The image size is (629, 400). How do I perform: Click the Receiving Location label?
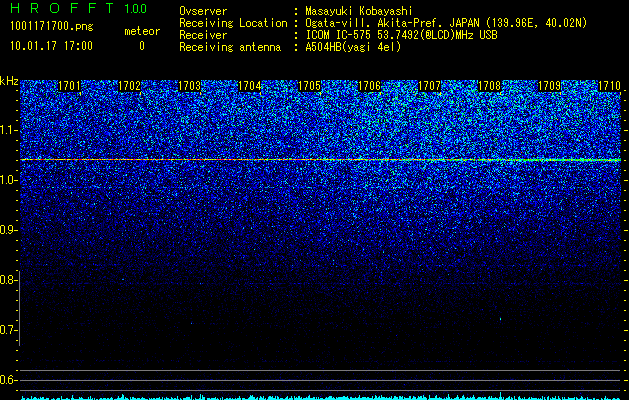click(x=233, y=23)
